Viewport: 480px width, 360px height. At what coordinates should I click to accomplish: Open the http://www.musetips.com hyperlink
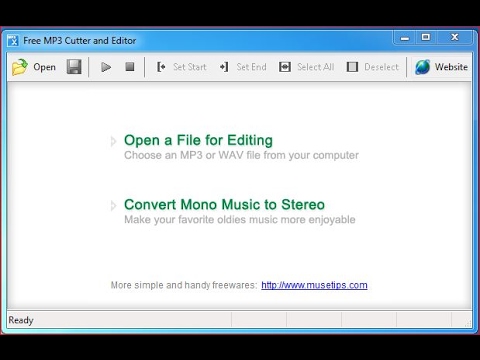pos(314,285)
